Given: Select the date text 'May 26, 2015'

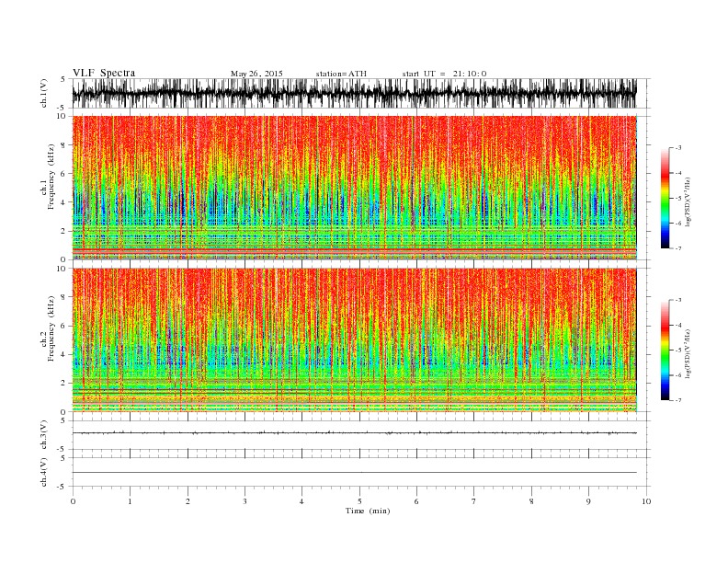Looking at the screenshot, I should [256, 74].
